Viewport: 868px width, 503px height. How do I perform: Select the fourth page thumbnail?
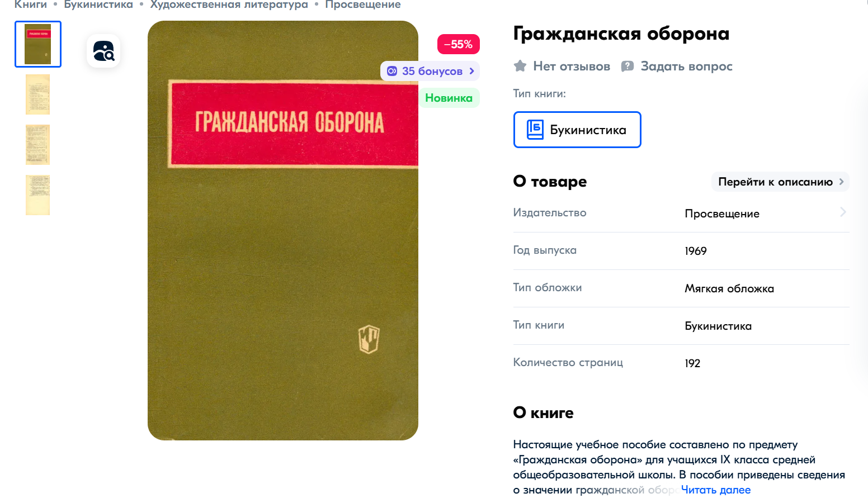point(38,195)
